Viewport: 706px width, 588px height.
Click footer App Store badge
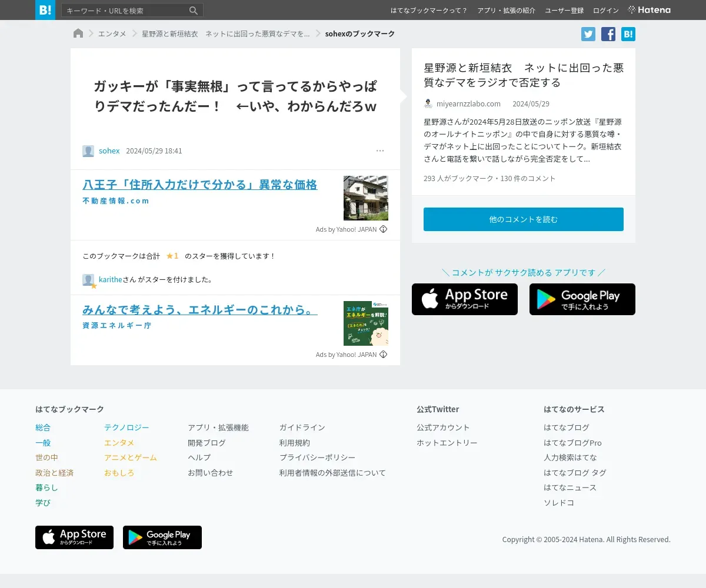coord(74,537)
